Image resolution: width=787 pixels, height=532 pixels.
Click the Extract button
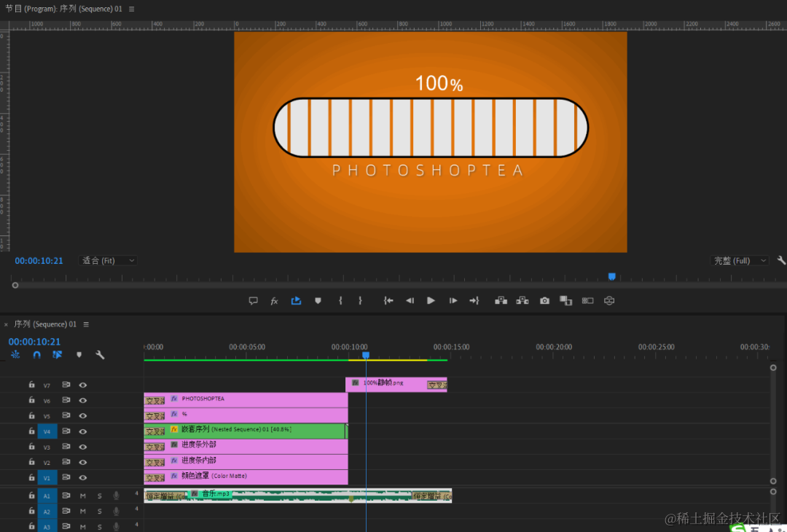click(x=522, y=301)
